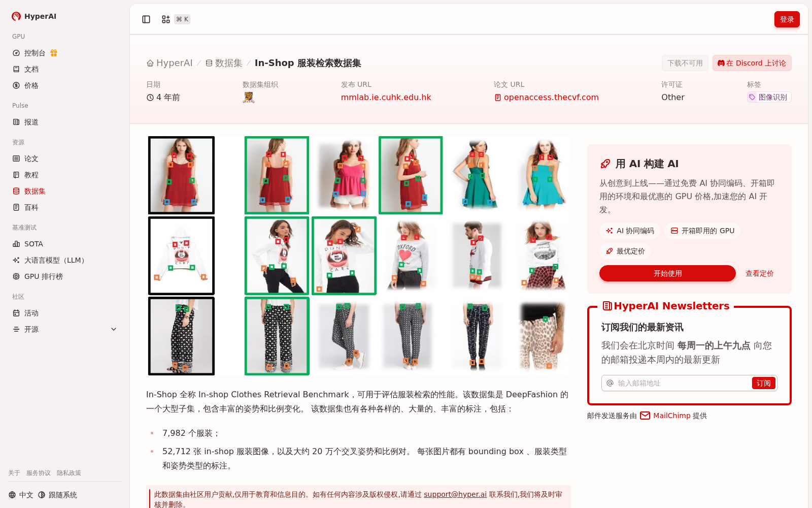
Task: Click the rocket icon beside 用 AI 构建 AI
Action: [x=605, y=164]
